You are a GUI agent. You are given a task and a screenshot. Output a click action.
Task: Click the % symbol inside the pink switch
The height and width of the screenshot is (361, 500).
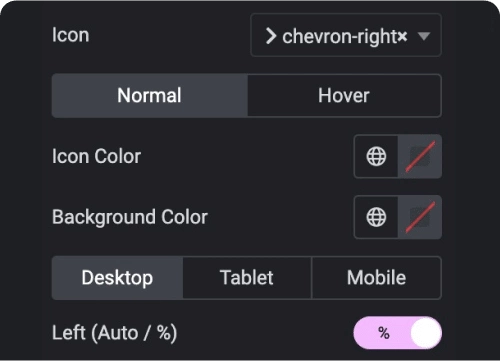pos(384,333)
